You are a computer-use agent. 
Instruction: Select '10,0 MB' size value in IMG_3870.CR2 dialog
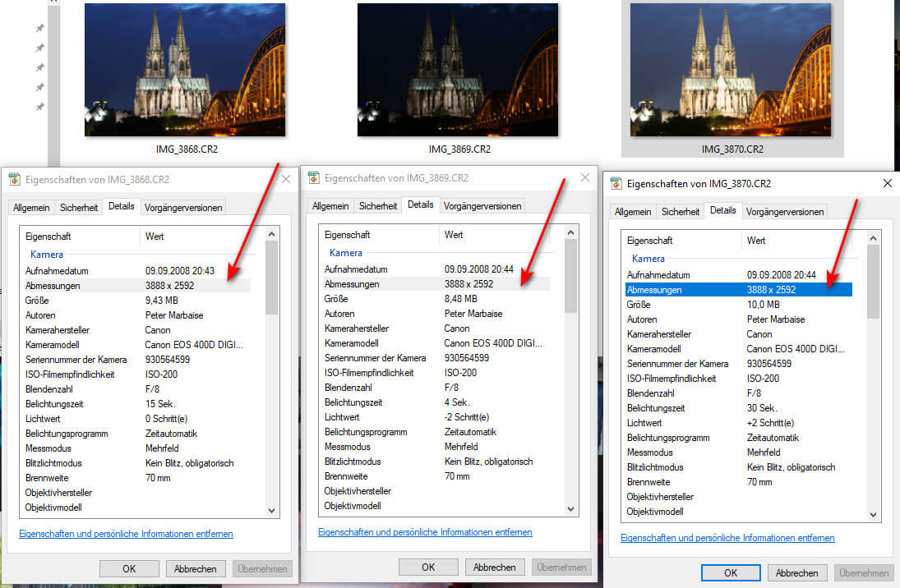(763, 304)
